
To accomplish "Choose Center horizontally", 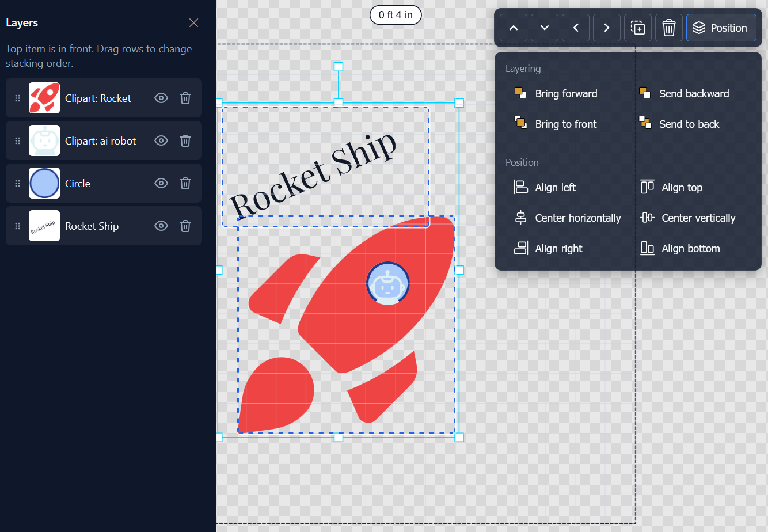I will click(x=568, y=218).
